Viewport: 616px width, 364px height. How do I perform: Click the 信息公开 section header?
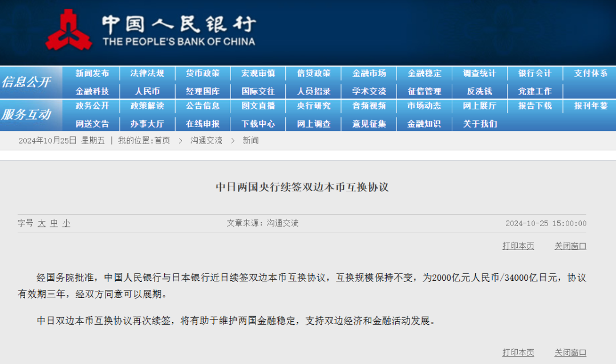27,82
